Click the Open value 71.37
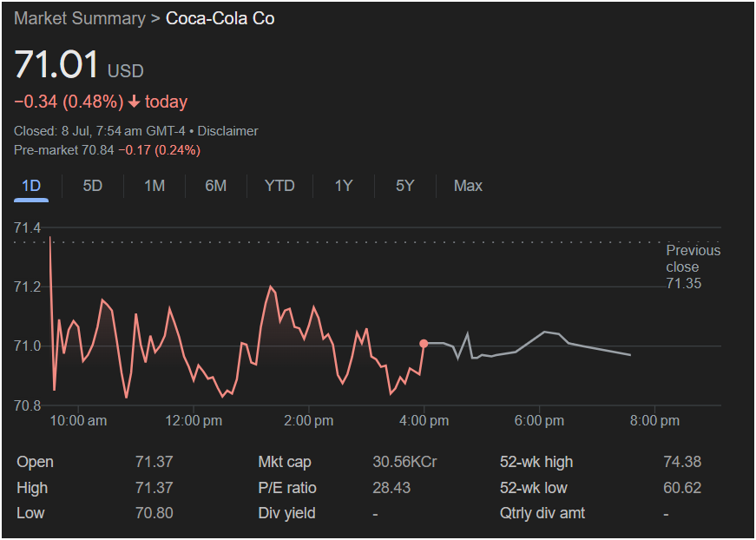The image size is (756, 540). [x=154, y=462]
